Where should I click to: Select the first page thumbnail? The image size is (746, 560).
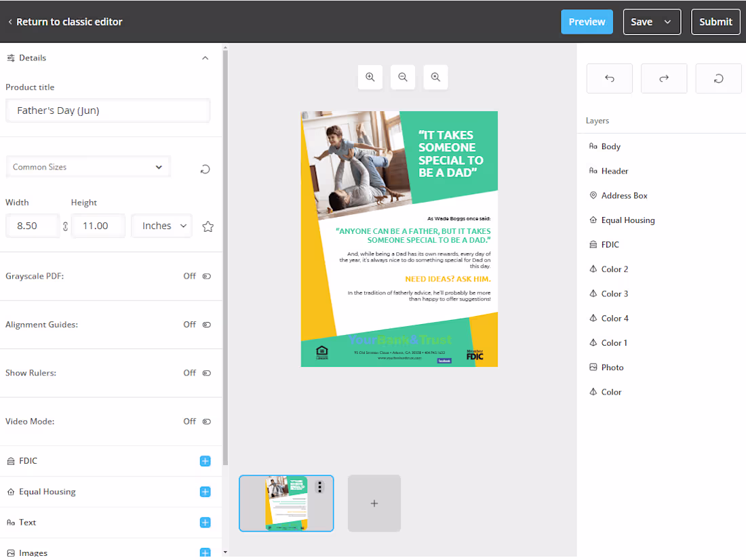(x=286, y=503)
